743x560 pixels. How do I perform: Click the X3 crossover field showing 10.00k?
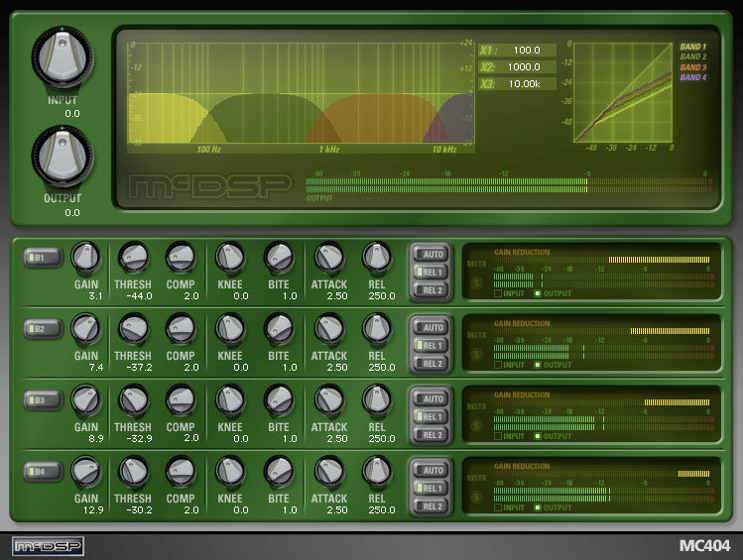coord(527,84)
